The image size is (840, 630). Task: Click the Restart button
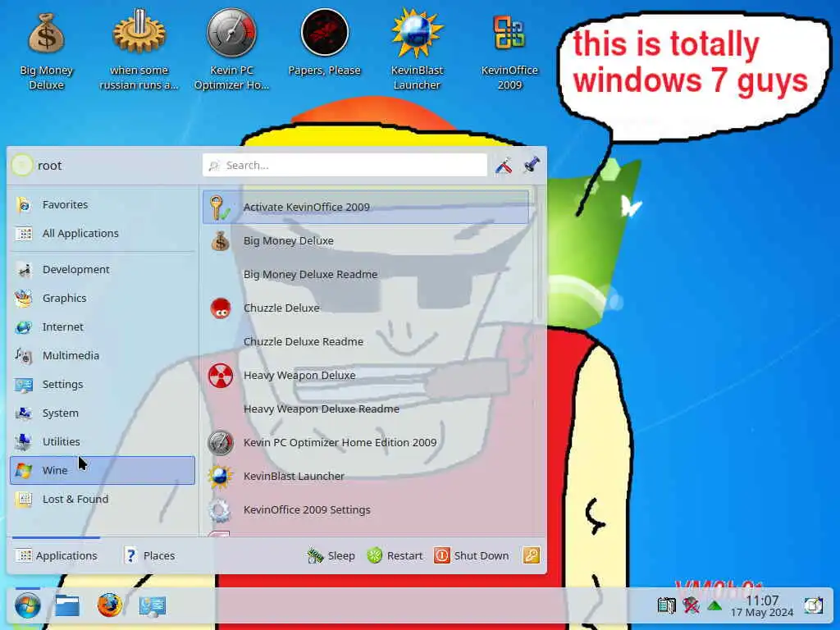click(x=395, y=556)
